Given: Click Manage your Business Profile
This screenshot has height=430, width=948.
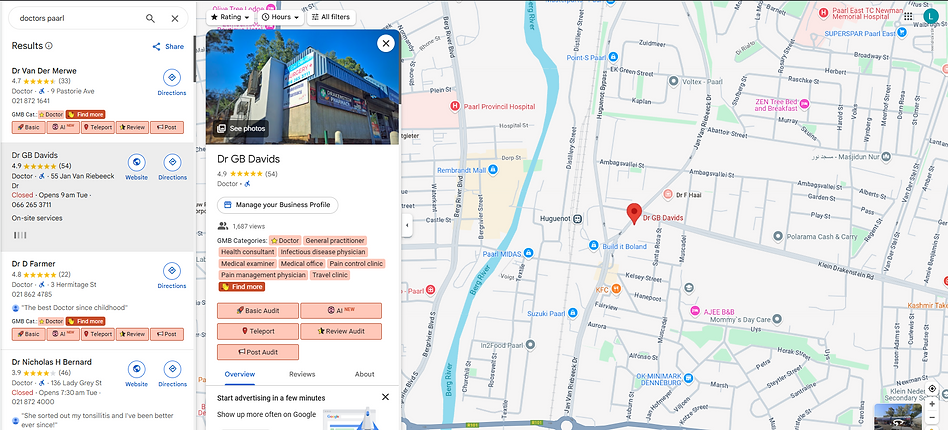Looking at the screenshot, I should (278, 205).
